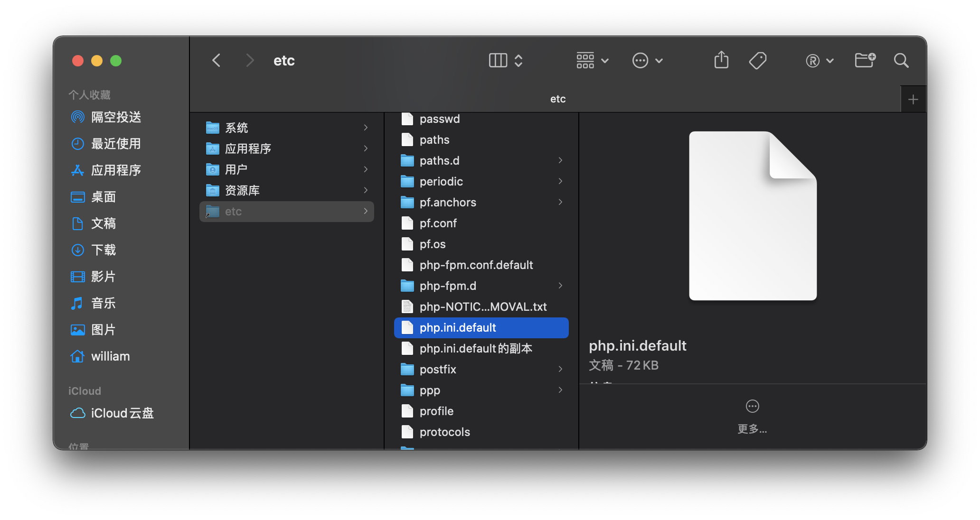Select the protocols file
980x520 pixels.
click(x=481, y=432)
